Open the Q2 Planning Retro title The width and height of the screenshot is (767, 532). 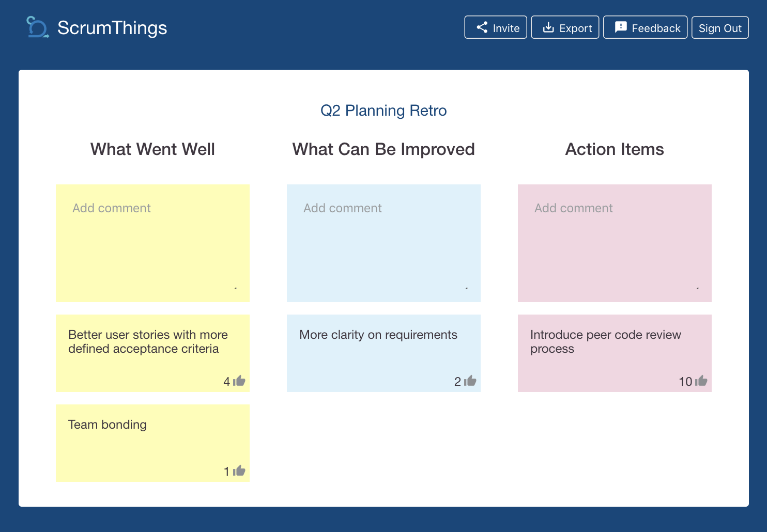[383, 111]
